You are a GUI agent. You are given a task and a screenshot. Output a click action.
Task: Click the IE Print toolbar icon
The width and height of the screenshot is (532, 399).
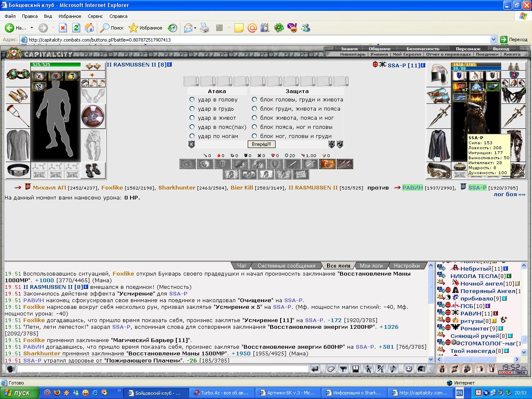(204, 28)
